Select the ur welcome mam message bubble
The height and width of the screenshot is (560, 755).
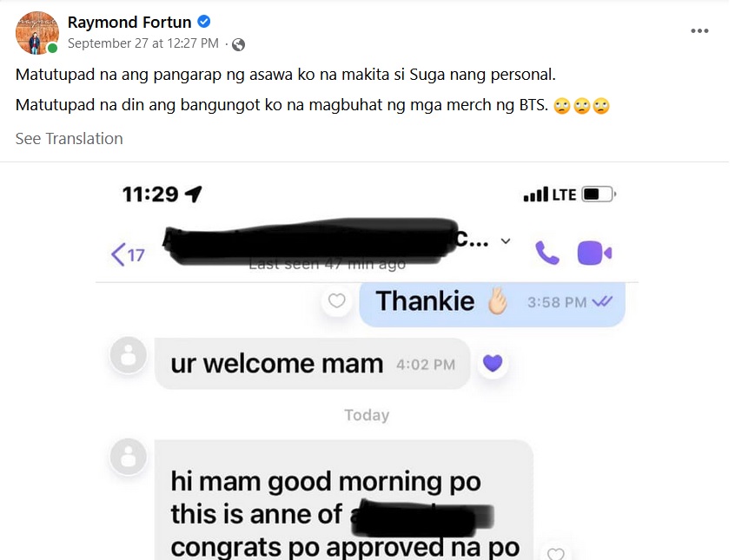point(312,364)
